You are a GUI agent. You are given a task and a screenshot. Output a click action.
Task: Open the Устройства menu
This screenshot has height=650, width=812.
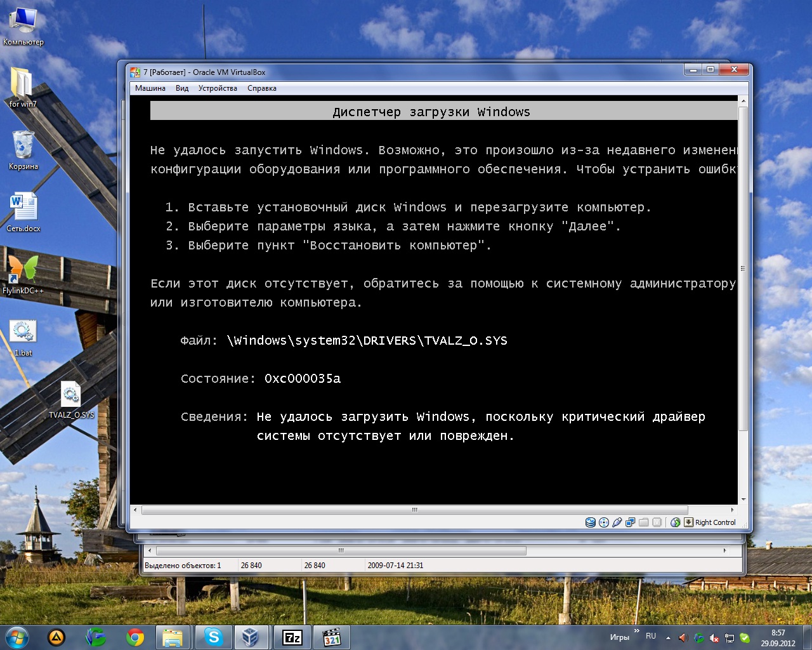tap(218, 88)
